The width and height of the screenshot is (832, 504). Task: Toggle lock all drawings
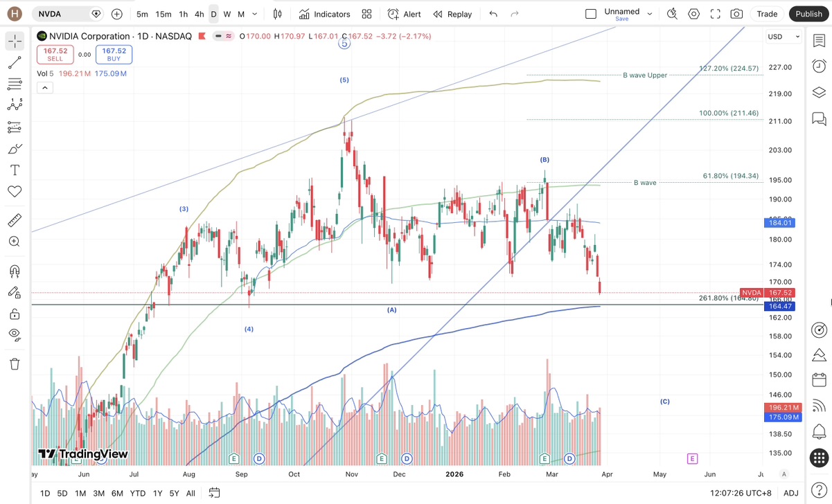pos(15,314)
